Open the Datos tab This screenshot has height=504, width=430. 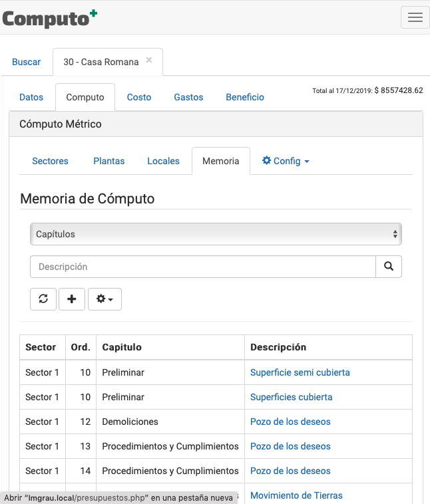[31, 97]
